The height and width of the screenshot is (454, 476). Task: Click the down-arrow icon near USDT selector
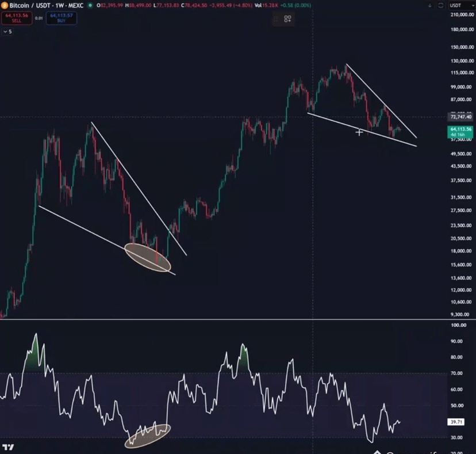pos(429,6)
